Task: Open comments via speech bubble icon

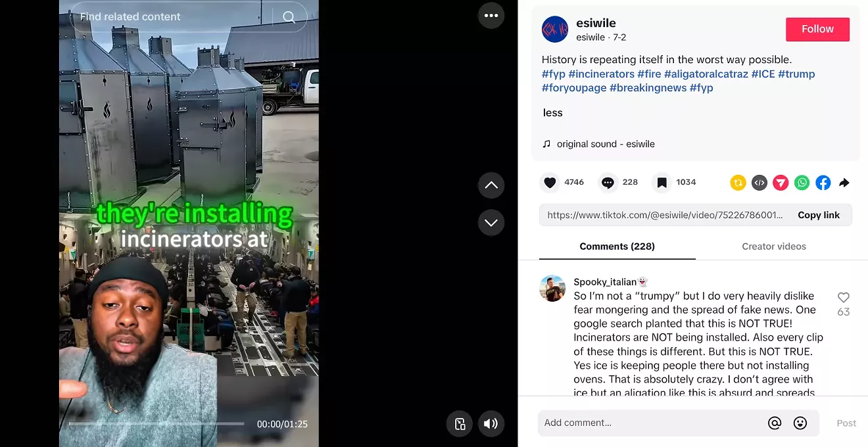Action: pos(608,183)
